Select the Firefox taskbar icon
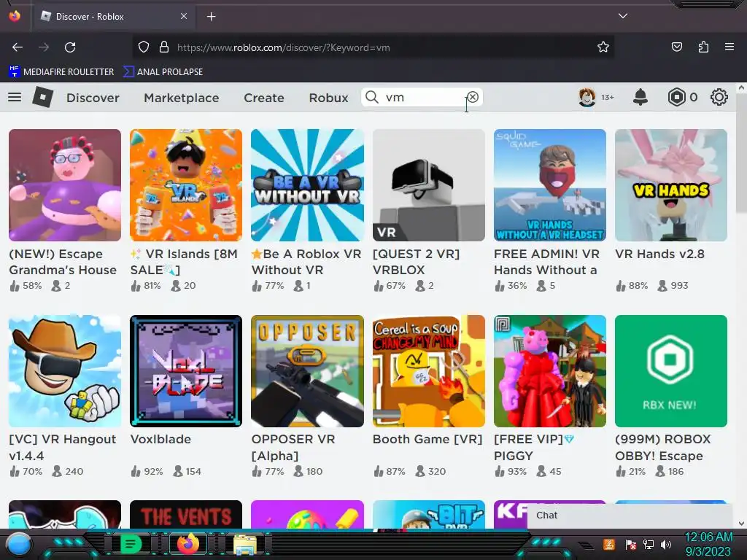The width and height of the screenshot is (747, 560). (187, 544)
